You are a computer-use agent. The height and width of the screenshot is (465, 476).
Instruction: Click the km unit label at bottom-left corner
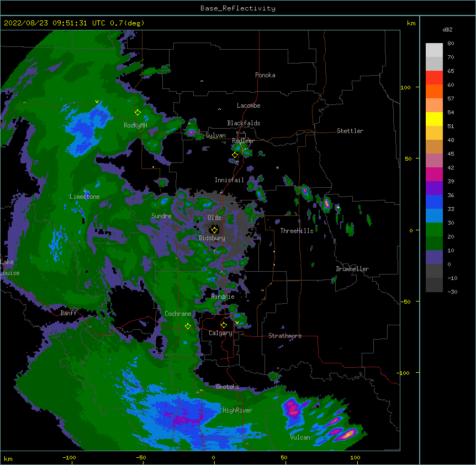coord(8,458)
